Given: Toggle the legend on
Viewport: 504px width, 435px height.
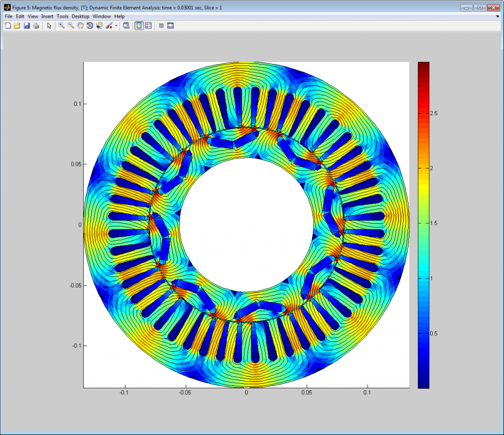Looking at the screenshot, I should pyautogui.click(x=148, y=26).
